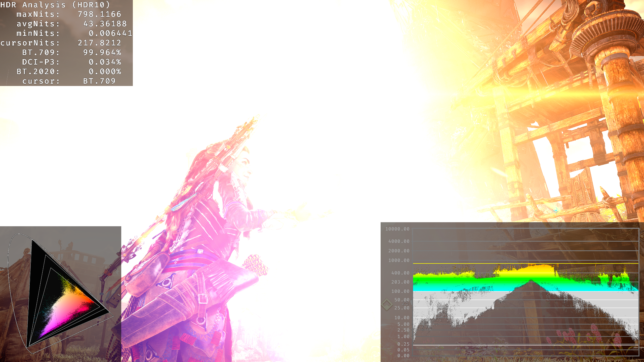
Task: Click the HDR Analysis (HDR10) title
Action: coord(55,5)
